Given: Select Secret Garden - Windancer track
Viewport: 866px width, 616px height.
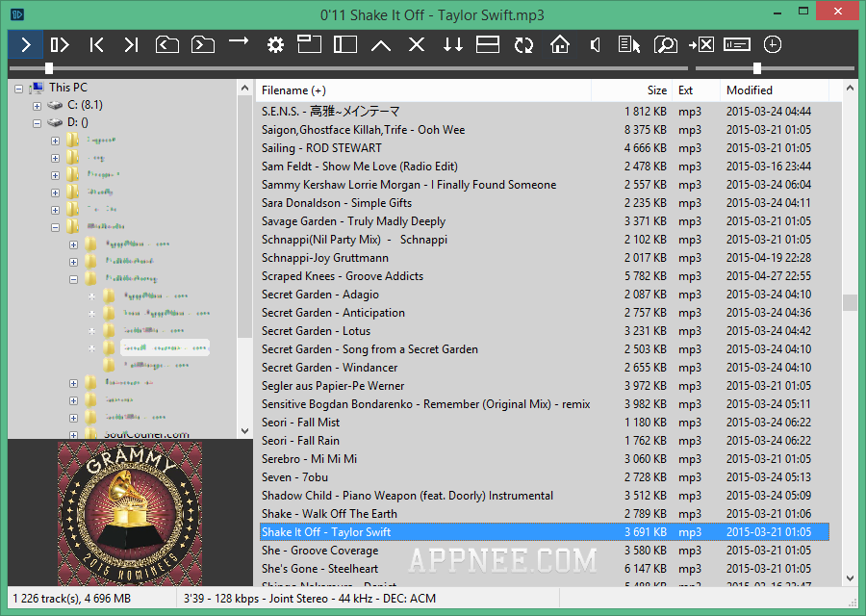Looking at the screenshot, I should click(x=544, y=368).
